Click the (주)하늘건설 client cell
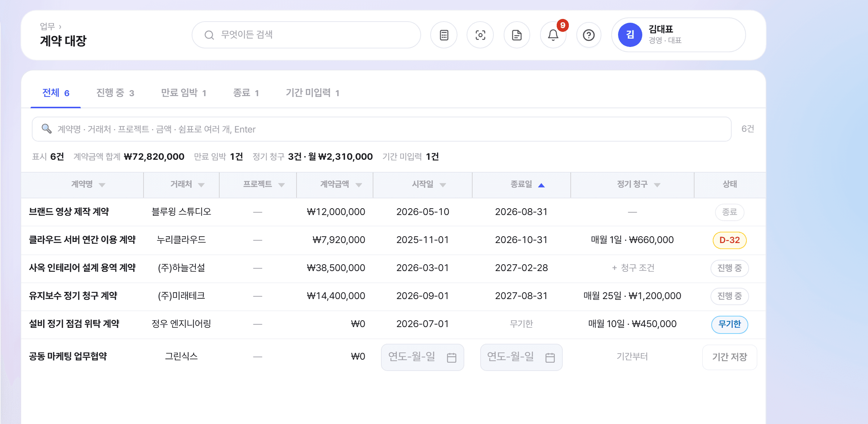Screen dimensions: 868x424 [181, 268]
